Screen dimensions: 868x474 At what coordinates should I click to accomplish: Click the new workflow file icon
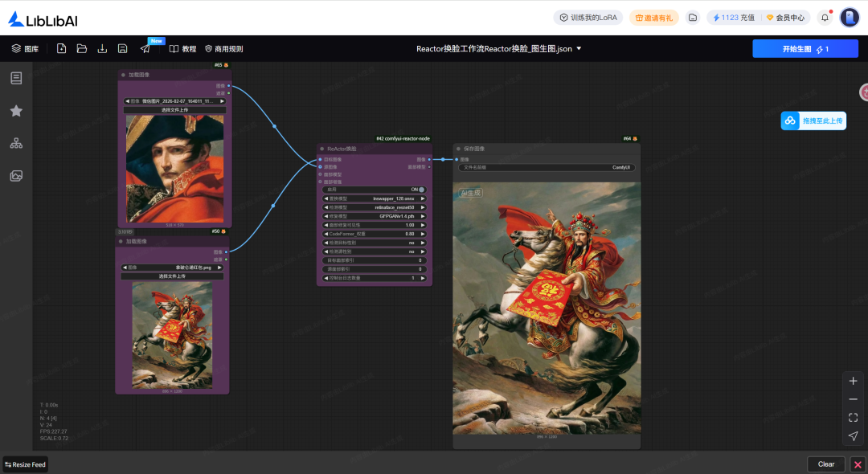click(x=62, y=49)
